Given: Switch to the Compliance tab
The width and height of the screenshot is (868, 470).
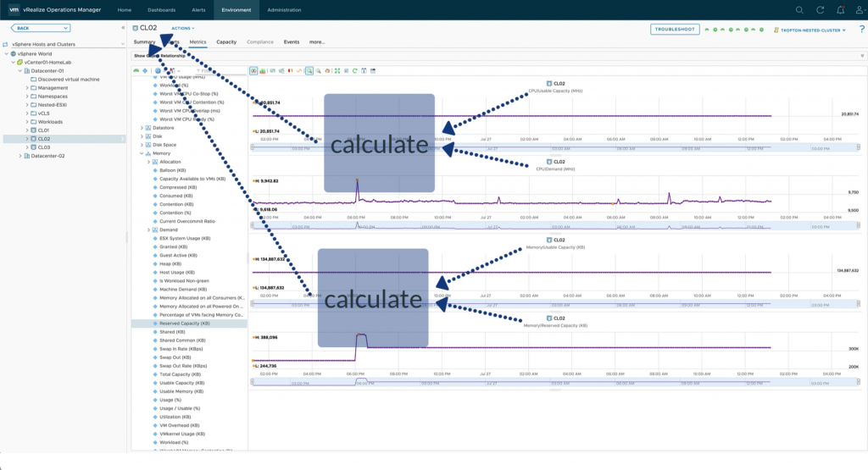Looking at the screenshot, I should point(260,42).
